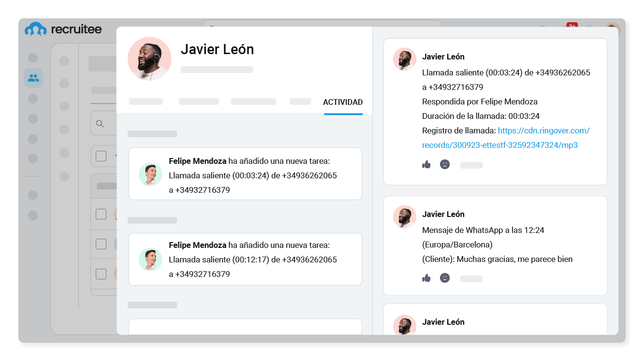Click the reply control on the WhatsApp note

471,278
